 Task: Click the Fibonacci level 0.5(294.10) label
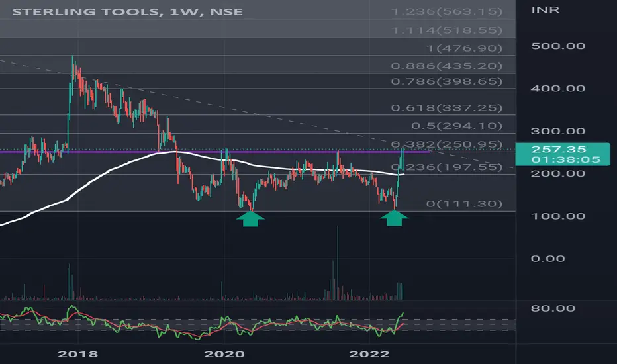pos(457,126)
